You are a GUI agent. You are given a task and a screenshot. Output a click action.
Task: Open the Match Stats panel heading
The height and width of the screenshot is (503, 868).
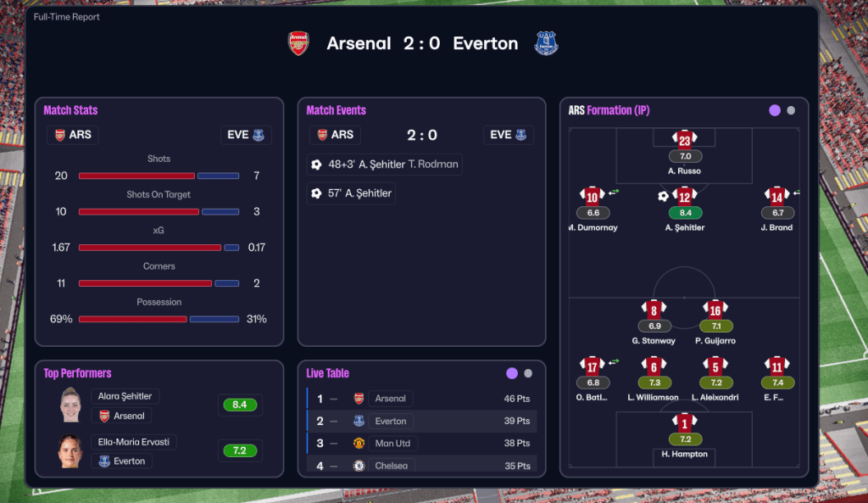pos(70,110)
